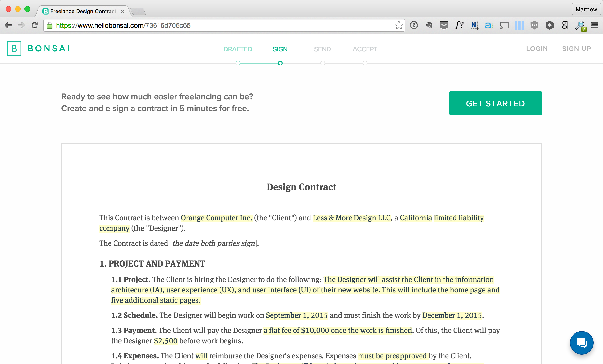This screenshot has width=603, height=364.
Task: Open the Chrome hamburger menu
Action: (595, 25)
